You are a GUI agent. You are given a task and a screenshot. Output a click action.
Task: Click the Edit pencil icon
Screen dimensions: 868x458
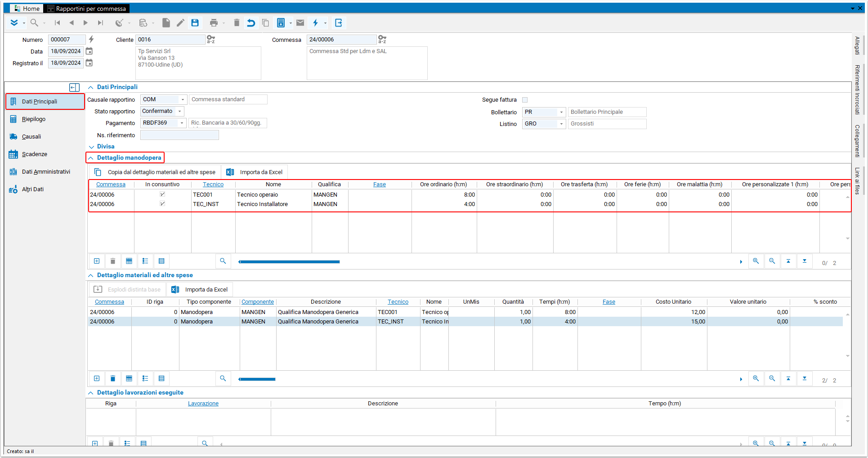[180, 22]
